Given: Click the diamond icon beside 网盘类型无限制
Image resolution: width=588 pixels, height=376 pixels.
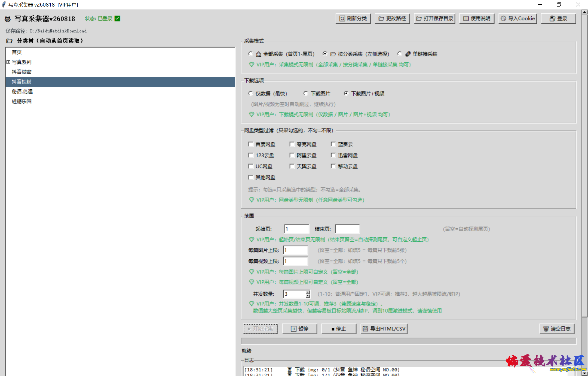Looking at the screenshot, I should pos(252,200).
